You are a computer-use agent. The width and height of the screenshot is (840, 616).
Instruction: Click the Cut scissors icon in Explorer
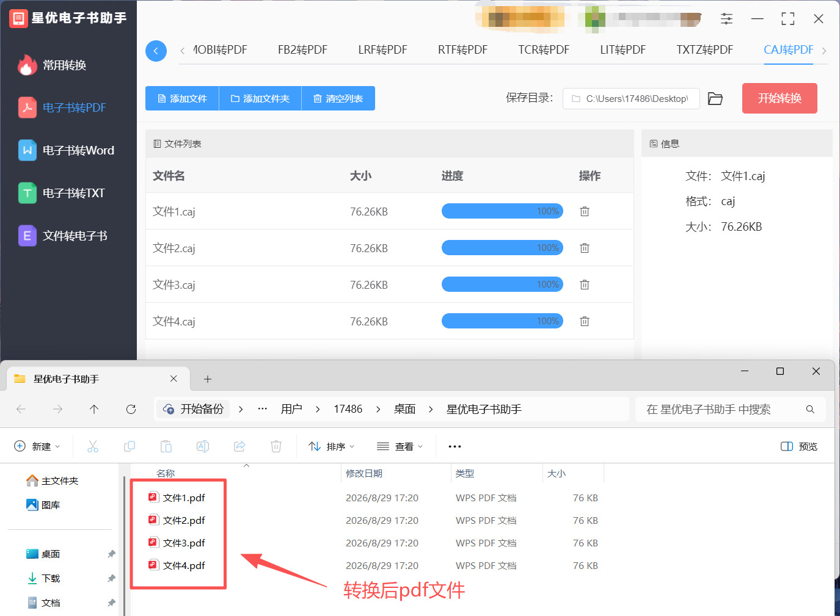(x=93, y=446)
